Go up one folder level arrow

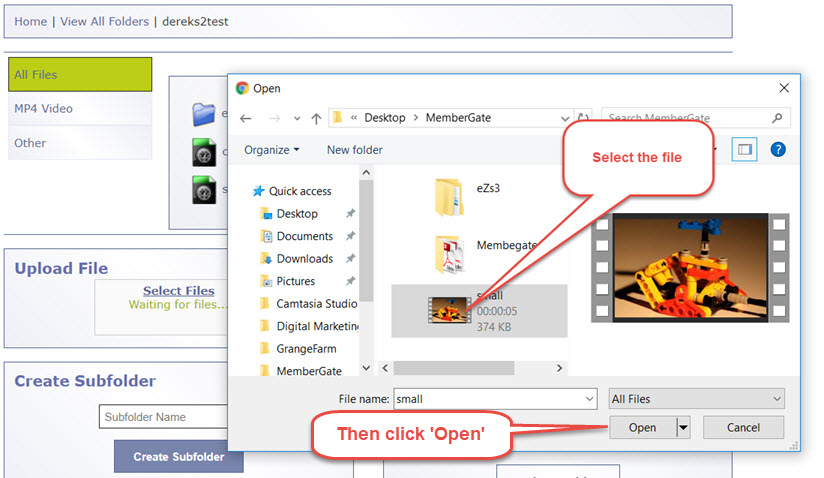pyautogui.click(x=316, y=119)
